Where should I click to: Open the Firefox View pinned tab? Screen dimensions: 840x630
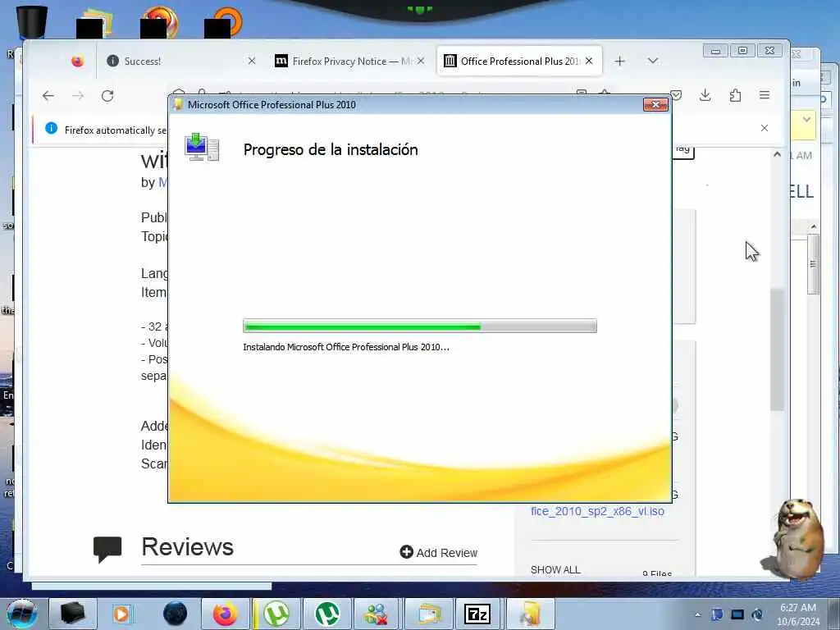77,61
